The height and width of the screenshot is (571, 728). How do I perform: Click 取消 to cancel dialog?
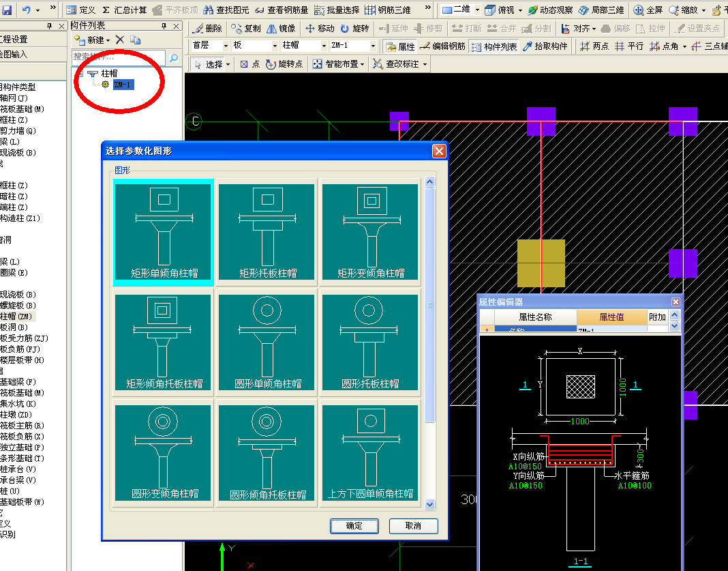pyautogui.click(x=413, y=526)
